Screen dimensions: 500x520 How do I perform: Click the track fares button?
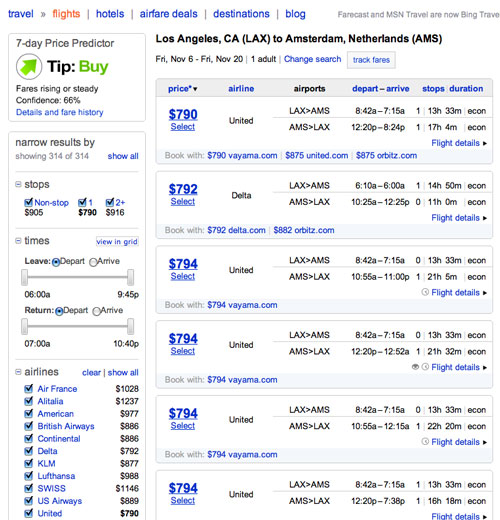coord(371,60)
